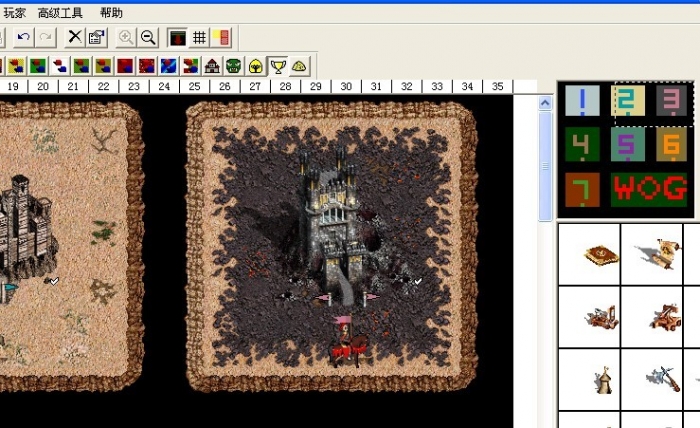Click ruler column number 26
This screenshot has width=700, height=428.
225,86
